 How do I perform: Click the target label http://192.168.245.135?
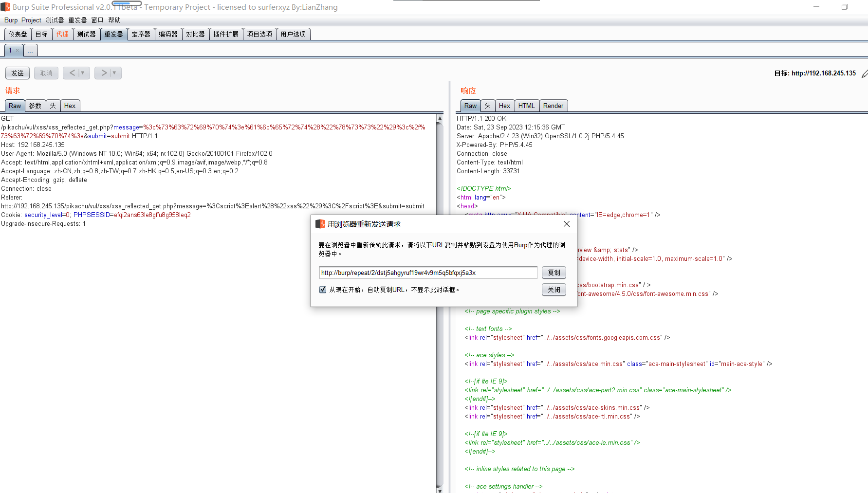point(824,73)
